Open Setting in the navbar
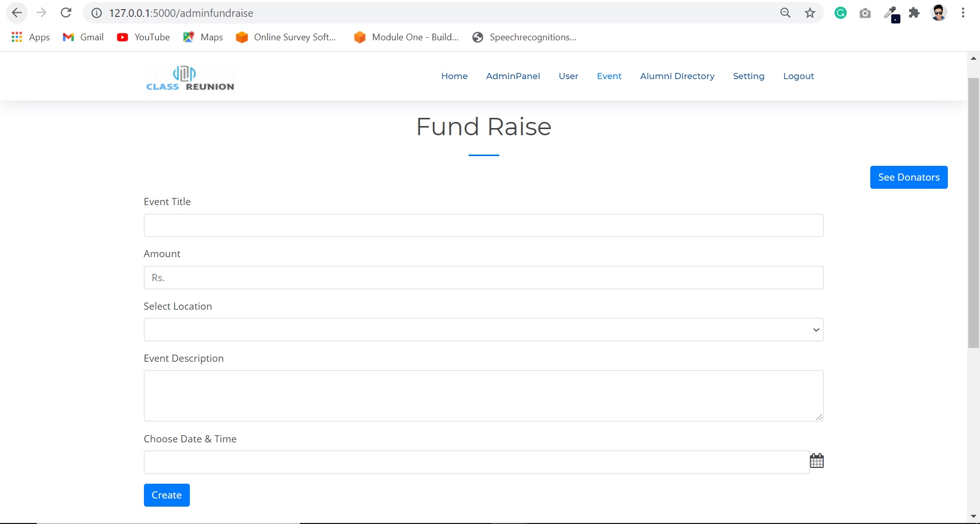Image resolution: width=980 pixels, height=524 pixels. point(749,76)
